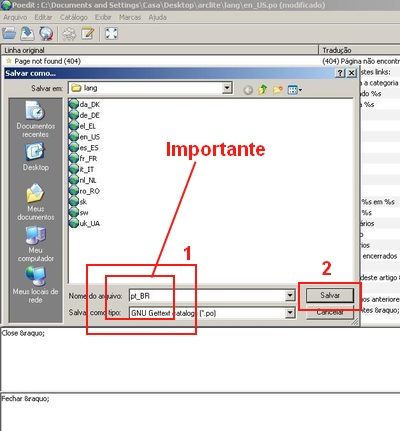Click the save catalog toolbar icon

coord(27,33)
